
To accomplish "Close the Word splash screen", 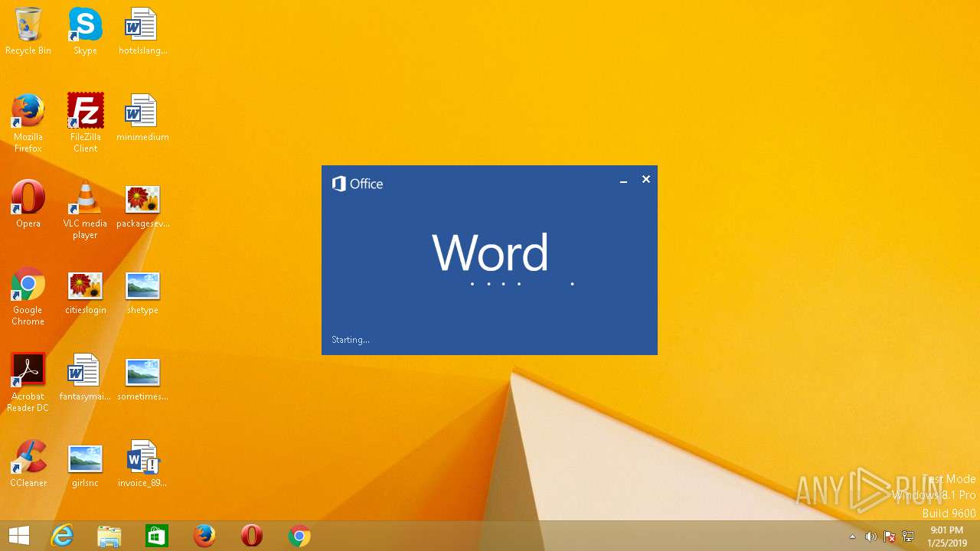I will (x=646, y=179).
